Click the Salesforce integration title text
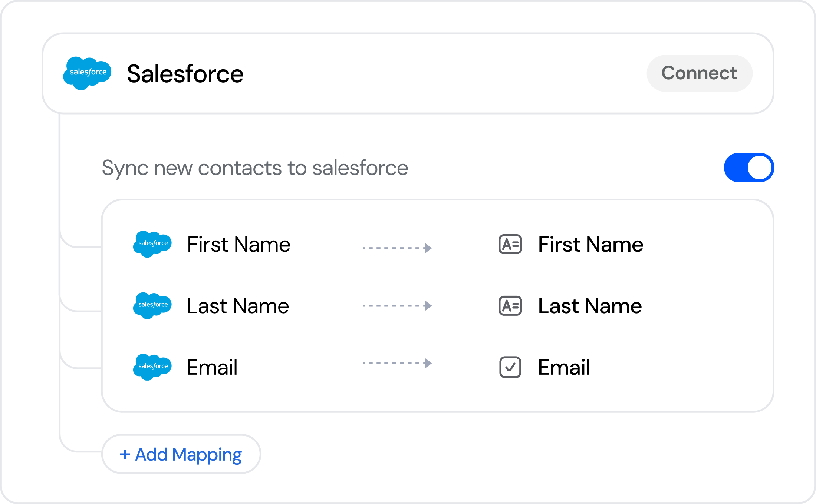Image resolution: width=816 pixels, height=504 pixels. pos(185,73)
